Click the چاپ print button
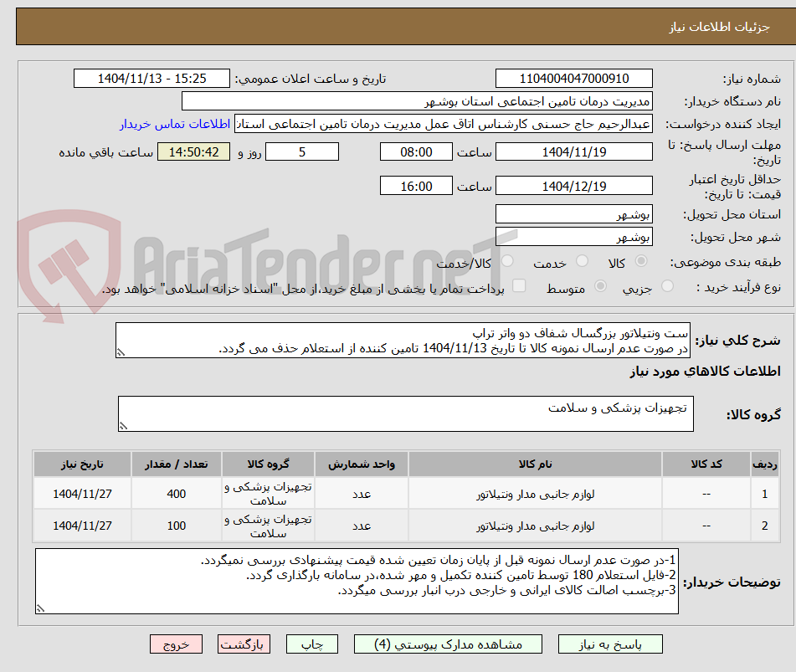Image resolution: width=796 pixels, height=672 pixels. click(311, 644)
